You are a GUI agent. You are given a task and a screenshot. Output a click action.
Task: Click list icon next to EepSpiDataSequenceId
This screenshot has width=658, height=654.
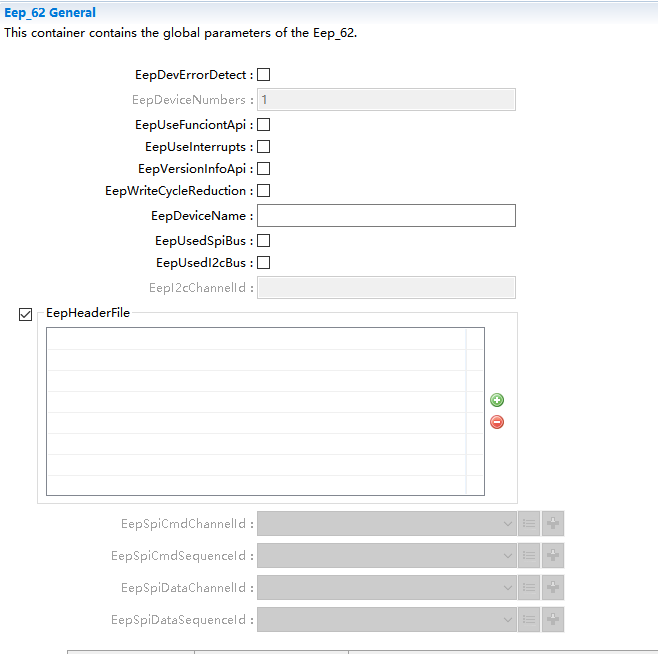click(530, 619)
